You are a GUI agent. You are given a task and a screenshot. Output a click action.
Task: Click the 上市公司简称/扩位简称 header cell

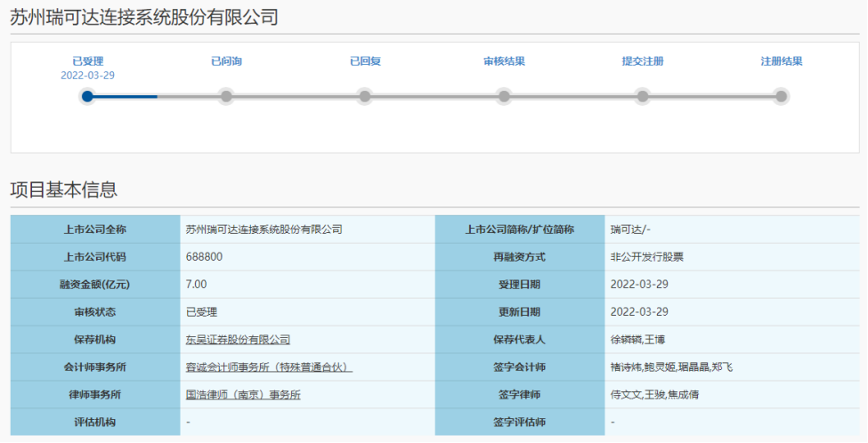520,230
